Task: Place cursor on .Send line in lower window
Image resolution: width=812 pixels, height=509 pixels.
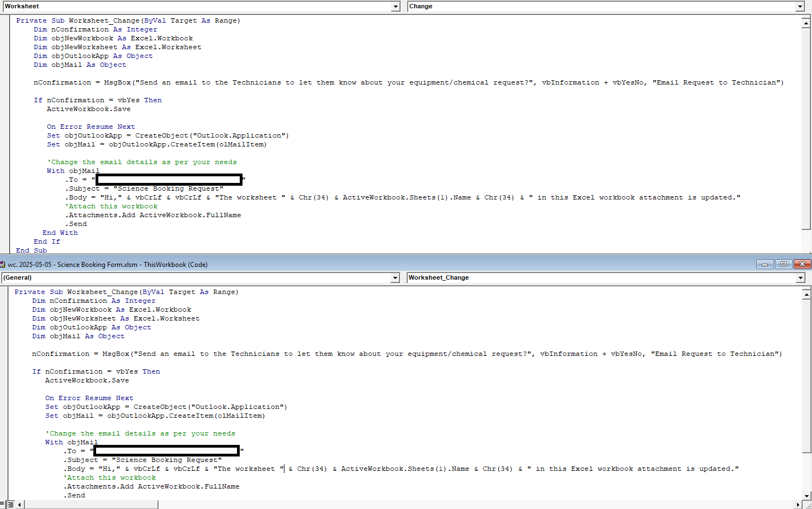Action: [76, 495]
